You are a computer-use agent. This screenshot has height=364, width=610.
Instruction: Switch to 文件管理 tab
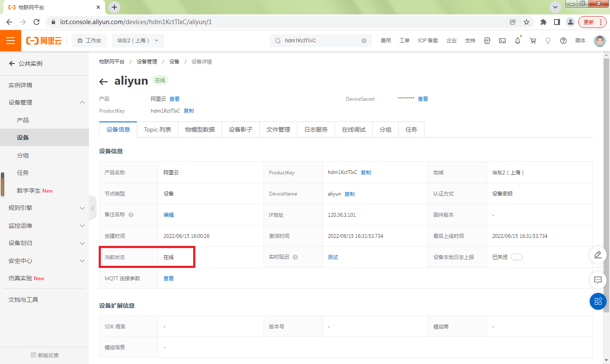[278, 130]
